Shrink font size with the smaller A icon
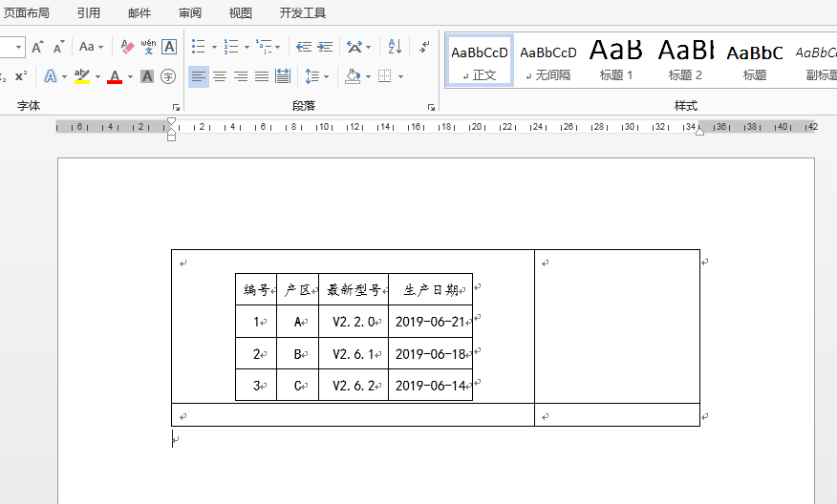The height and width of the screenshot is (504, 837). pyautogui.click(x=58, y=47)
